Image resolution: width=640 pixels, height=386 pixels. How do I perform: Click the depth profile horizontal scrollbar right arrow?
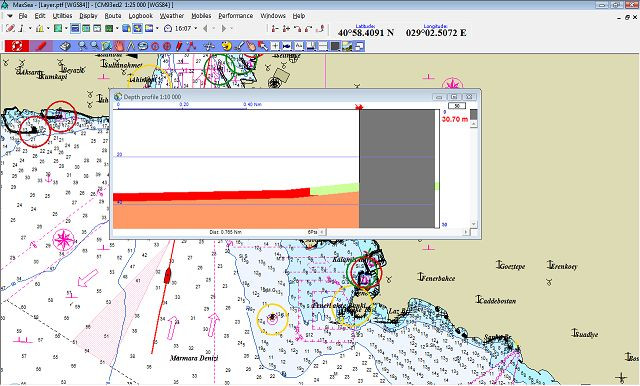click(466, 232)
